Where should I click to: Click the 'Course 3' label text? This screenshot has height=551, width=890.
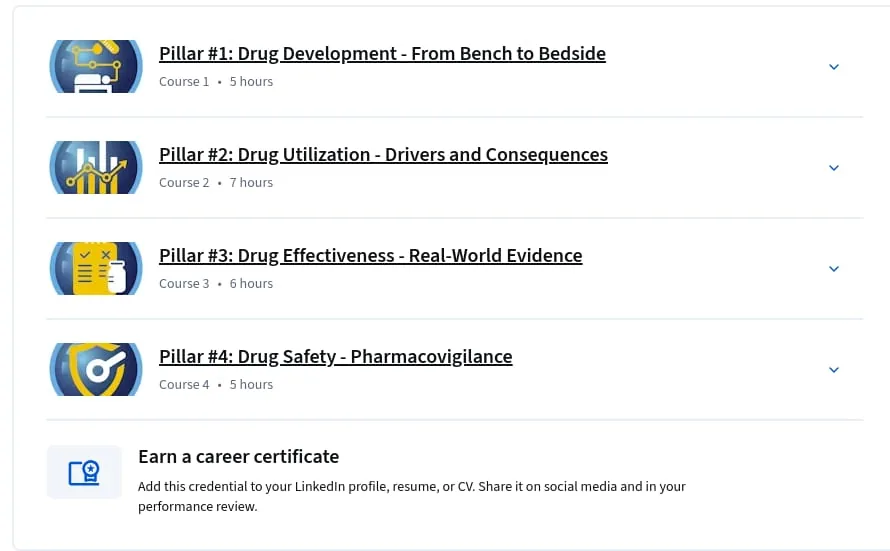(x=184, y=284)
